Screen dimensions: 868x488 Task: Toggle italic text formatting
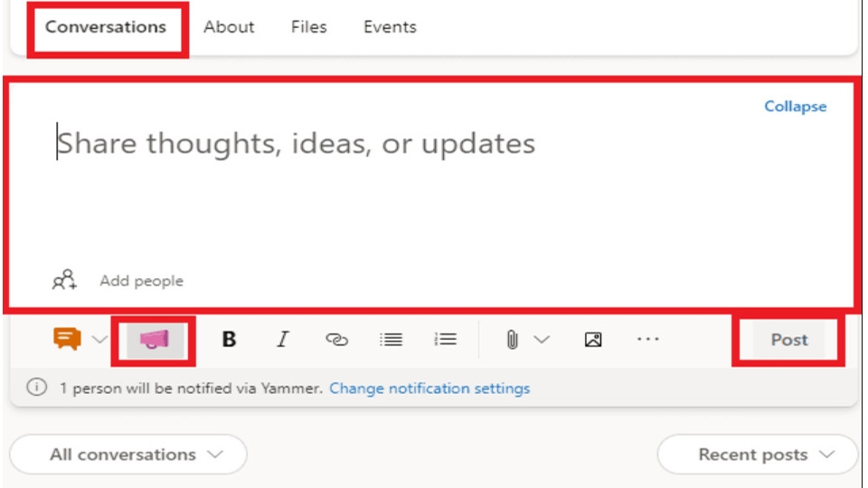point(282,340)
